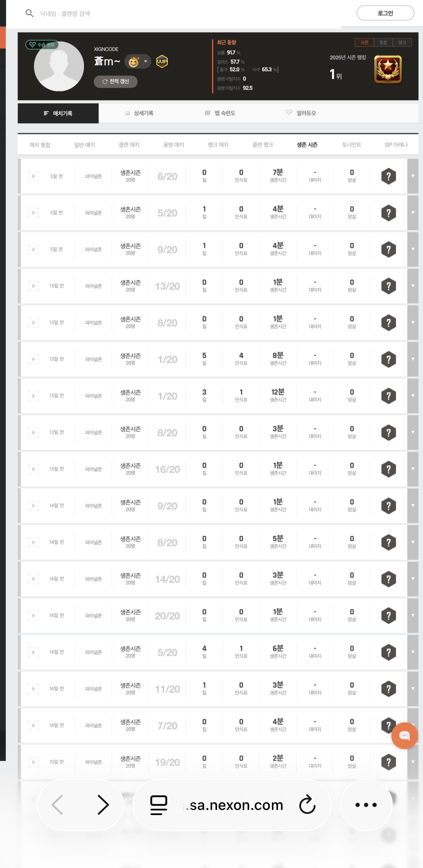Click the 로그인 button
The width and height of the screenshot is (423, 868).
click(x=385, y=13)
